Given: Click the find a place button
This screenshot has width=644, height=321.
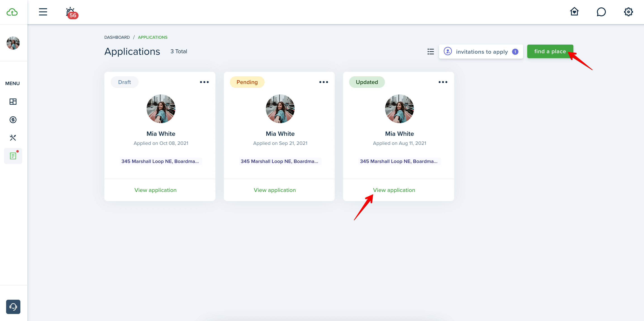Looking at the screenshot, I should pos(550,51).
